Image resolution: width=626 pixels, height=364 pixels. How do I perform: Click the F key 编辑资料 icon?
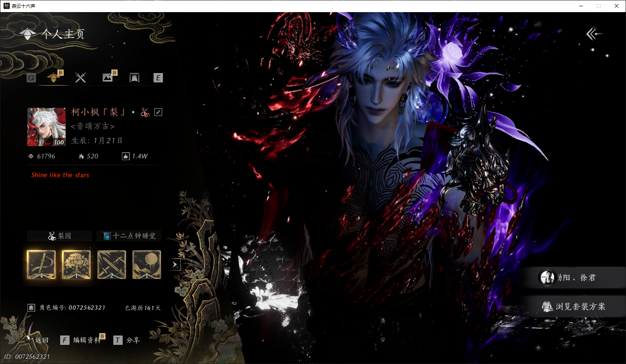tap(65, 340)
